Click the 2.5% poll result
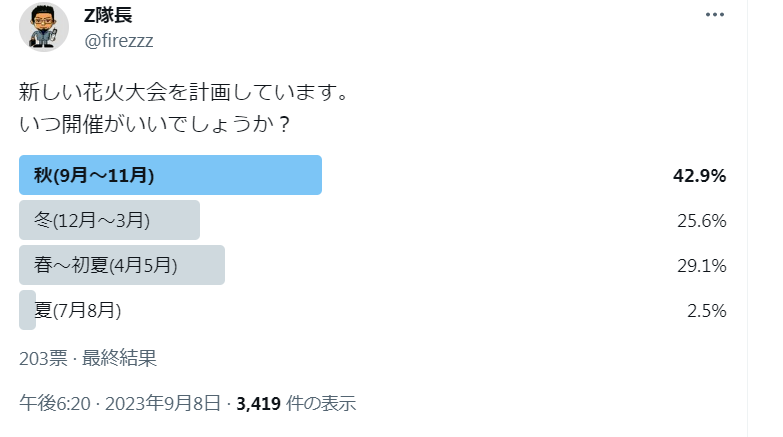The image size is (783, 437). coord(707,311)
